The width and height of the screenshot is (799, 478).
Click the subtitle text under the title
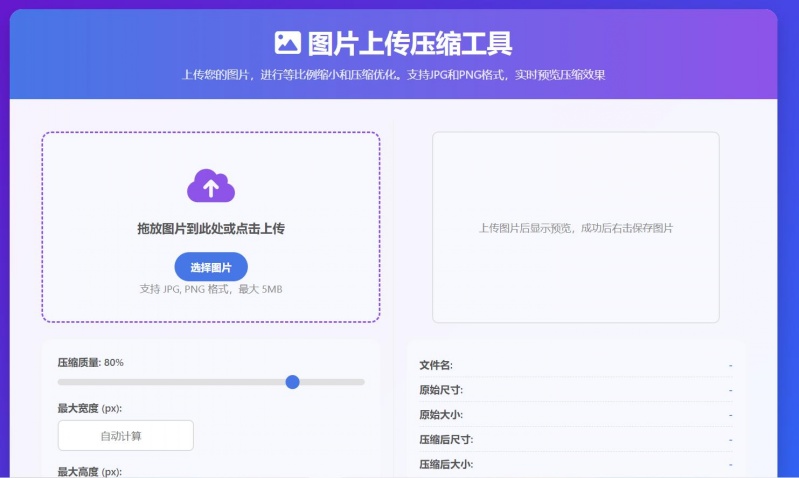(393, 75)
